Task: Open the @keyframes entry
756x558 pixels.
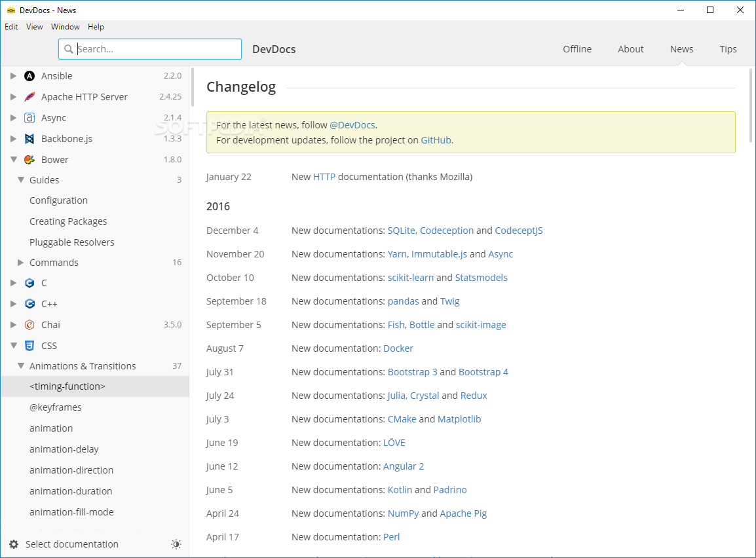Action: [56, 407]
